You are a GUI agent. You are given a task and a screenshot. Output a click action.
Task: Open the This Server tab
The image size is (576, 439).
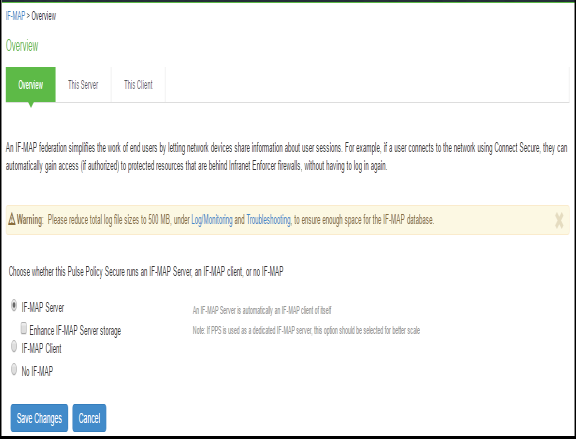[83, 84]
